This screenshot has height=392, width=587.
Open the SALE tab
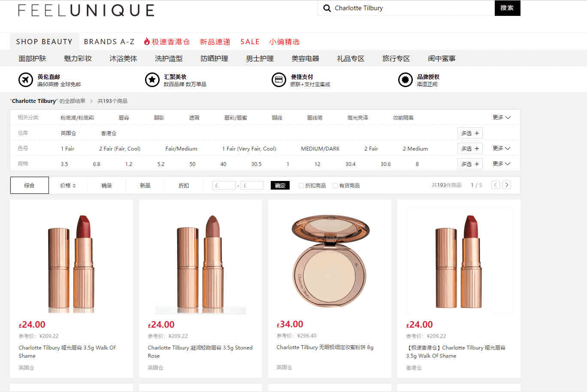250,42
